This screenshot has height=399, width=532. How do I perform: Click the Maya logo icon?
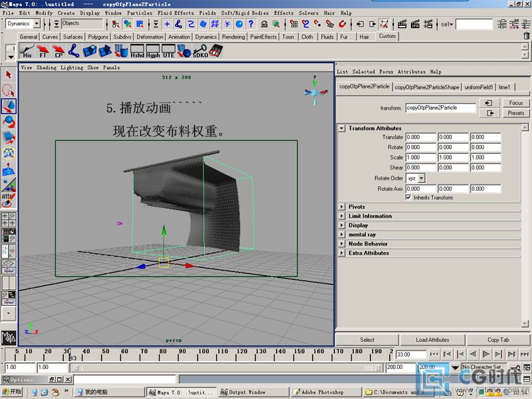[x=9, y=338]
